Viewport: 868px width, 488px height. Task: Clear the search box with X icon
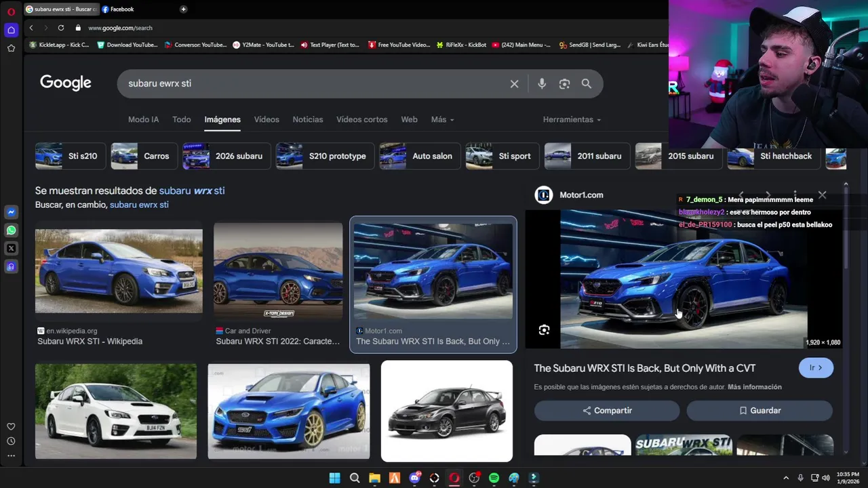pos(514,84)
